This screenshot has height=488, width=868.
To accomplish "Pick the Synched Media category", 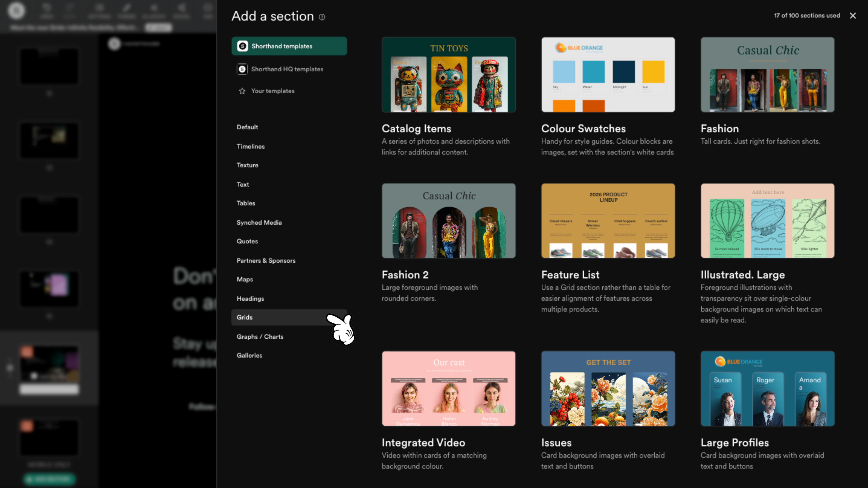I will tap(259, 222).
